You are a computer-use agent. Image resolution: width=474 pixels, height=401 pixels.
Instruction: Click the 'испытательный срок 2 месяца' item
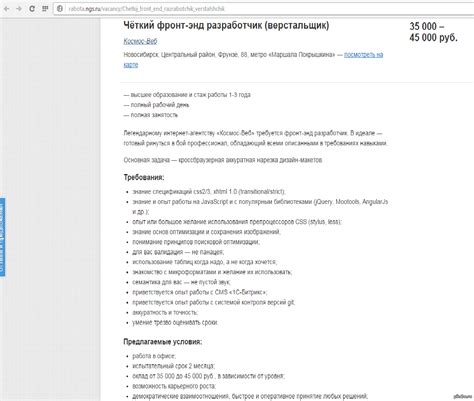click(173, 366)
